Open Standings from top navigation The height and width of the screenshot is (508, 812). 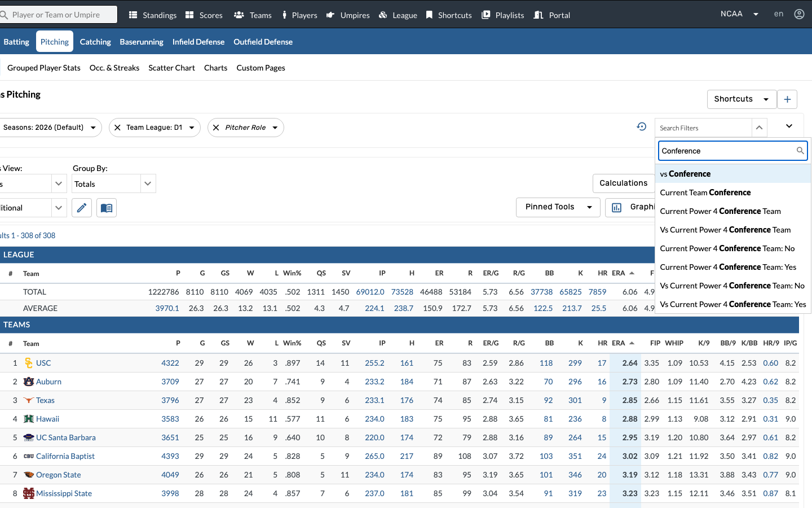153,15
